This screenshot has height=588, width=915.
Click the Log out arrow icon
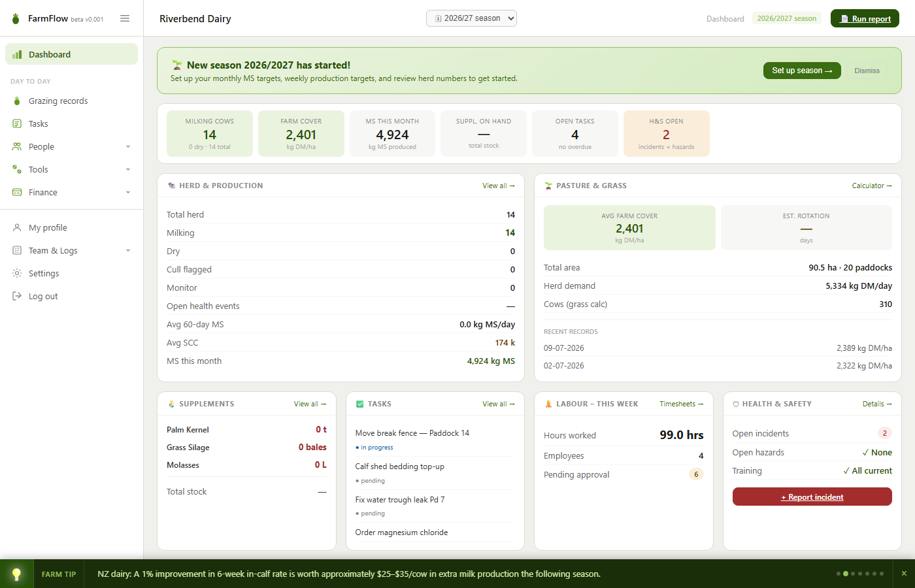(17, 296)
